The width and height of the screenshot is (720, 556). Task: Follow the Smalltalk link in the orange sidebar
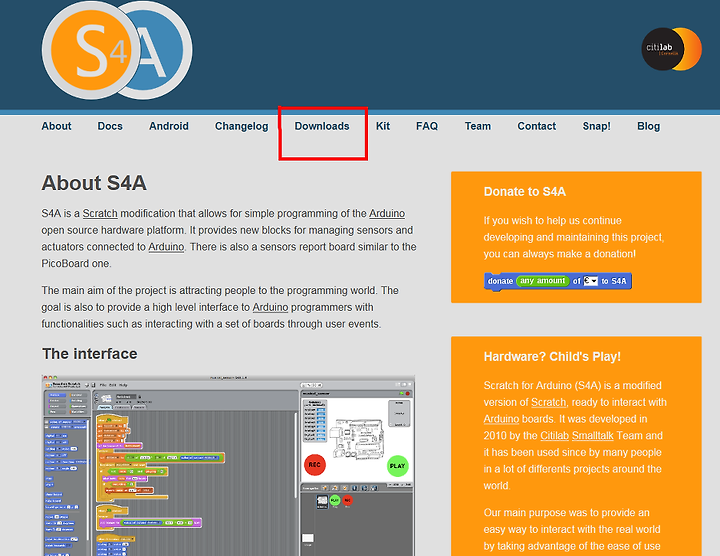(x=593, y=436)
